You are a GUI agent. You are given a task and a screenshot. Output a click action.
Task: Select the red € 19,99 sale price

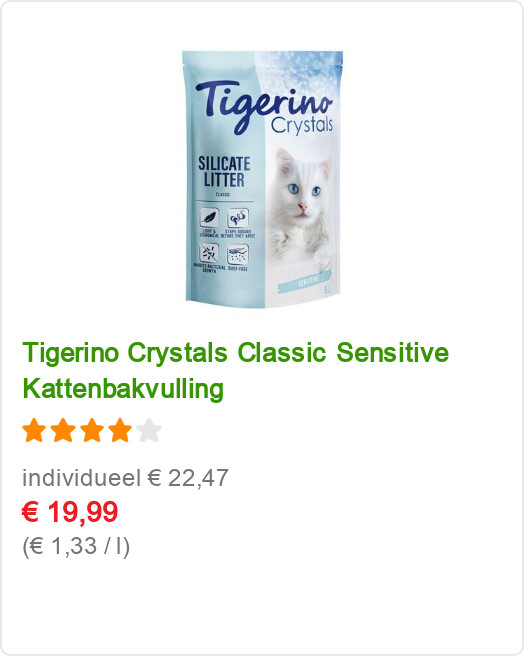tap(70, 512)
